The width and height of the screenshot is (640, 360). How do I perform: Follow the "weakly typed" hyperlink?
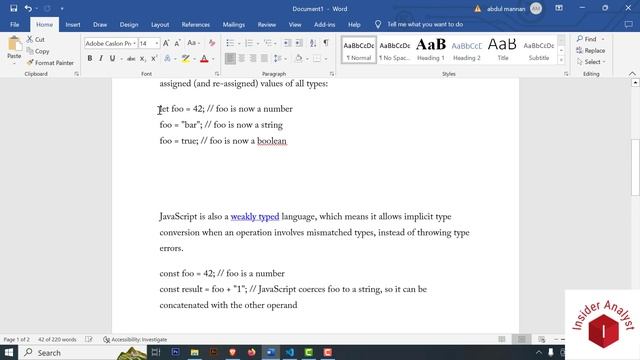click(255, 217)
